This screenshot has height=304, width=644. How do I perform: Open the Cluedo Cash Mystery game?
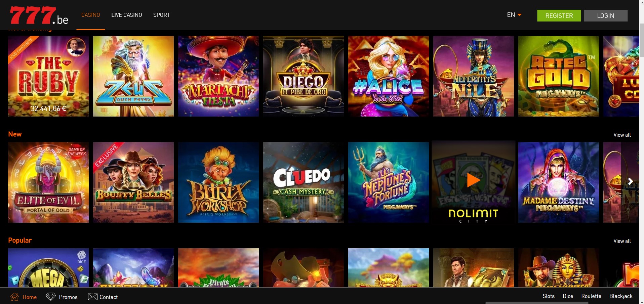pyautogui.click(x=304, y=182)
